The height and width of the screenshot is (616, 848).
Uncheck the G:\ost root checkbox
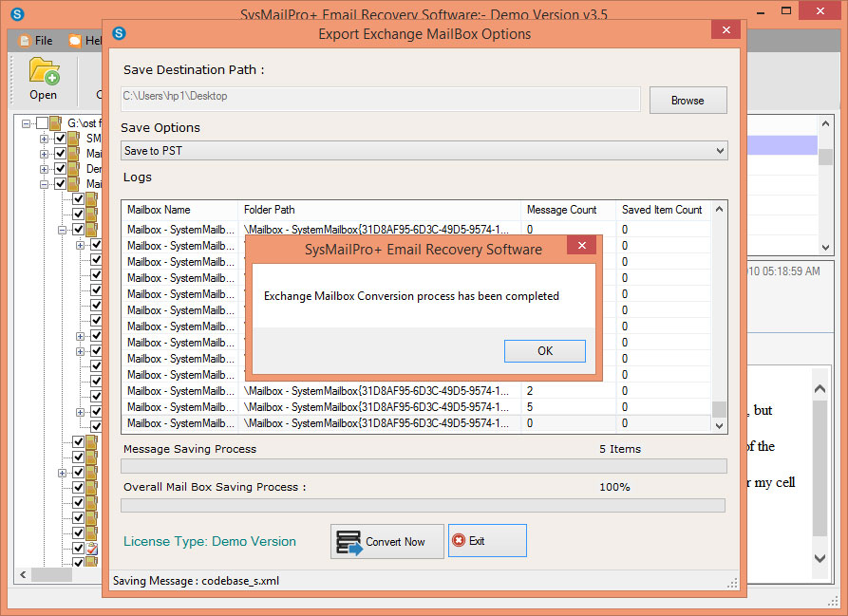[42, 123]
